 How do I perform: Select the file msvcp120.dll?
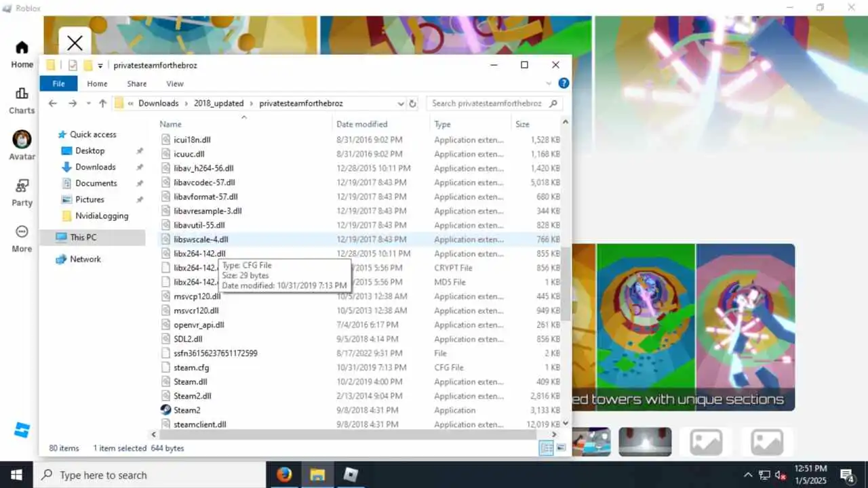coord(197,296)
